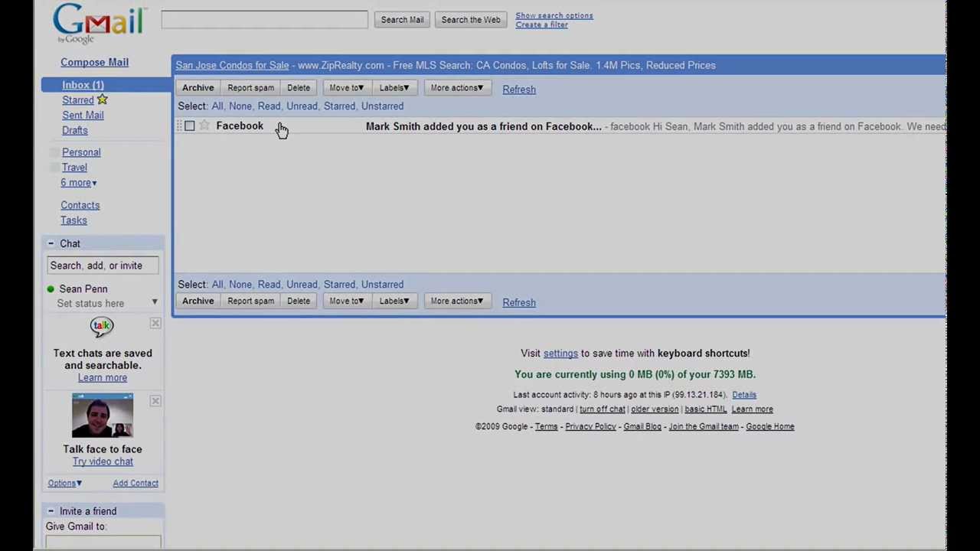
Task: Open the top Labels dropdown
Action: [394, 88]
